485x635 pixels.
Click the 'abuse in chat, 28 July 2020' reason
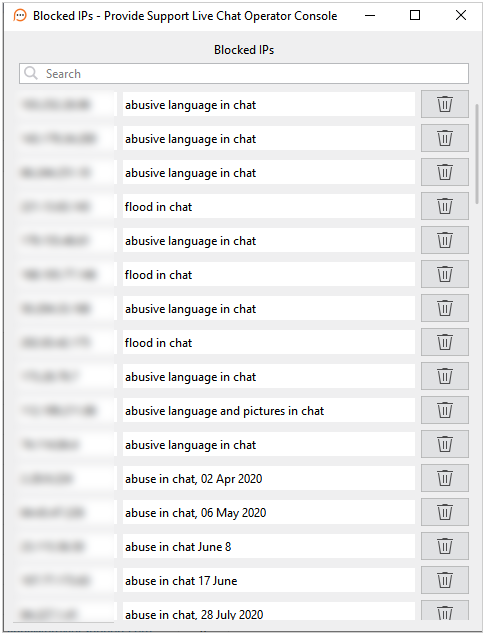pos(269,611)
